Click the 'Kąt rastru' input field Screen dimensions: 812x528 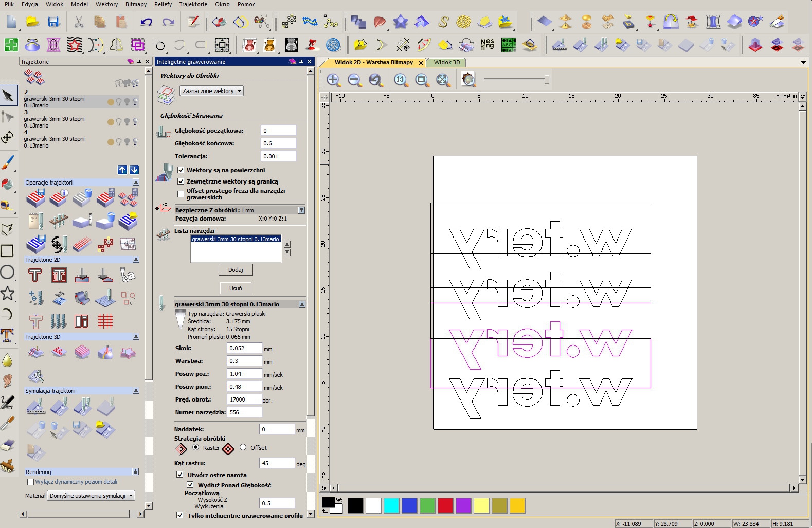coord(277,463)
